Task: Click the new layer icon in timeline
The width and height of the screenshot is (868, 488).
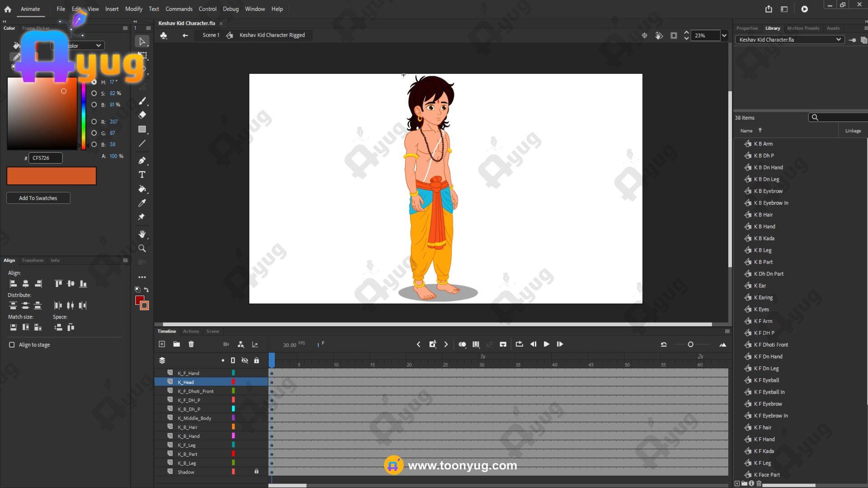Action: pyautogui.click(x=162, y=344)
